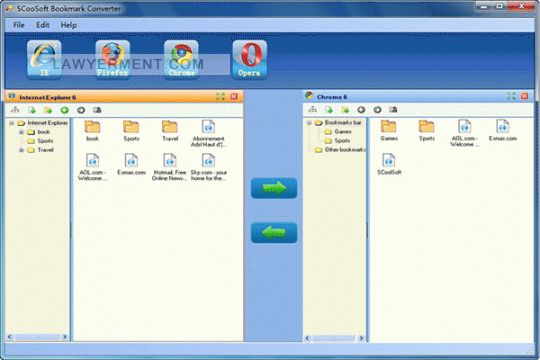Select the Exmas.com bookmark in the Chrome list

(503, 131)
